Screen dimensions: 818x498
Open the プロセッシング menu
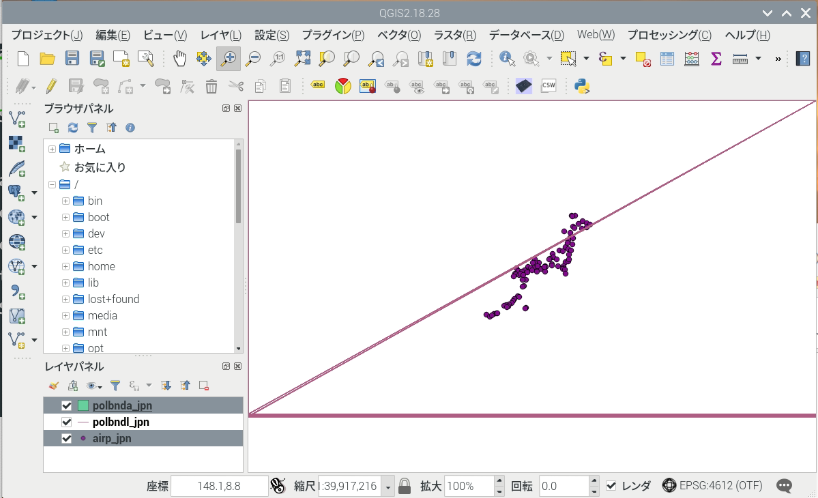pyautogui.click(x=669, y=35)
